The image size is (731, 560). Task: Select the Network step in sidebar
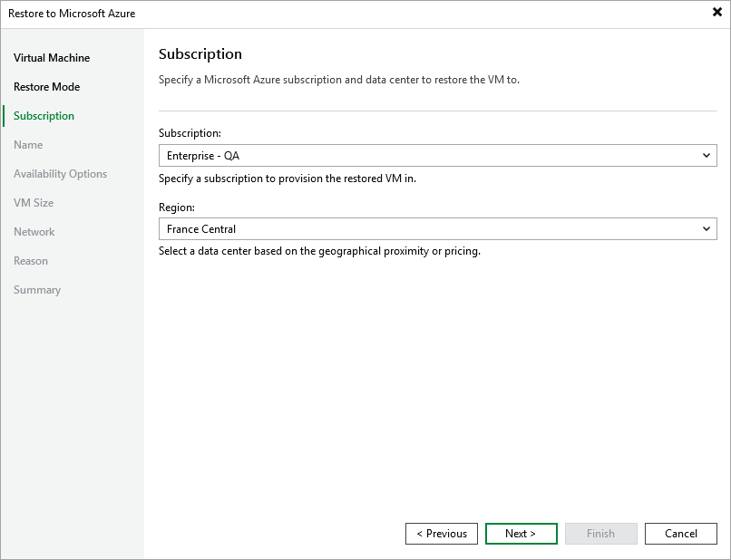(x=34, y=232)
